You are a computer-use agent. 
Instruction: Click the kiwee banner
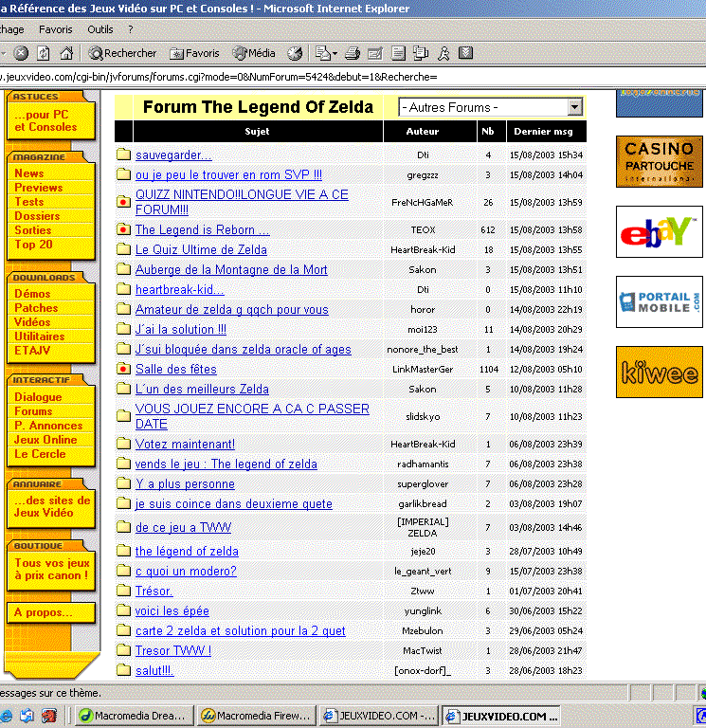[x=660, y=372]
